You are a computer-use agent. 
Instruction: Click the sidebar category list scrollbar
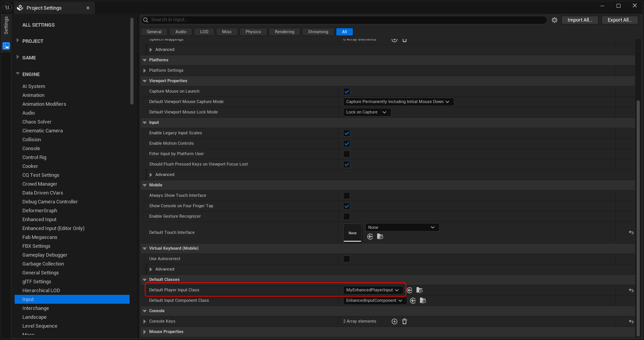[x=132, y=61]
